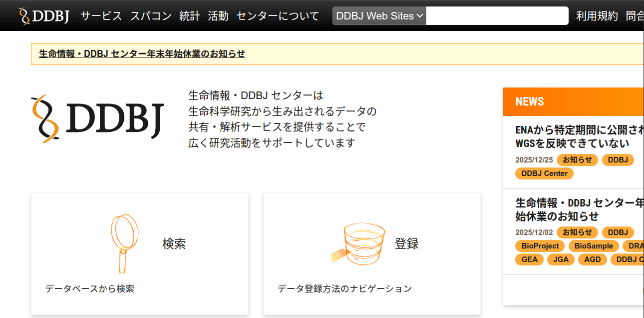
Task: Open the センターについて menu
Action: tap(278, 16)
